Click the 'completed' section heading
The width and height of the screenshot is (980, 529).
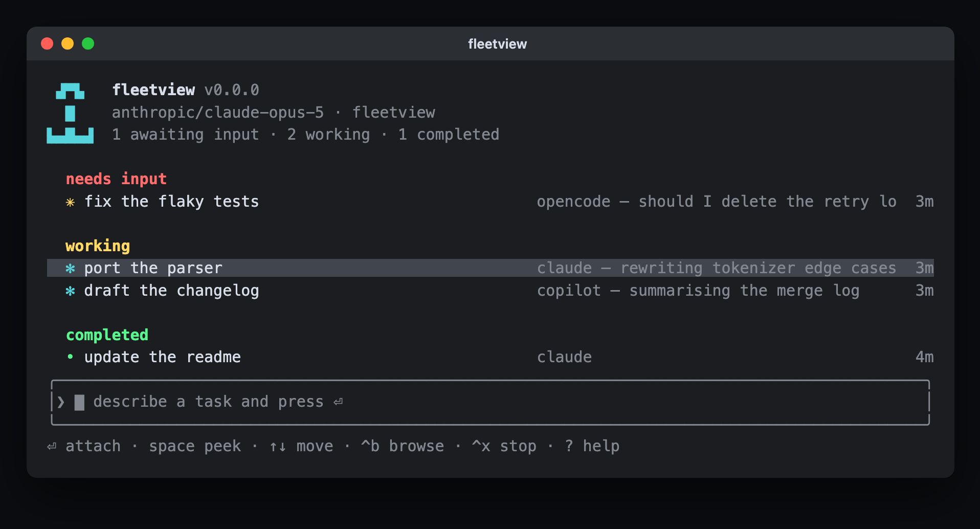[x=107, y=335]
